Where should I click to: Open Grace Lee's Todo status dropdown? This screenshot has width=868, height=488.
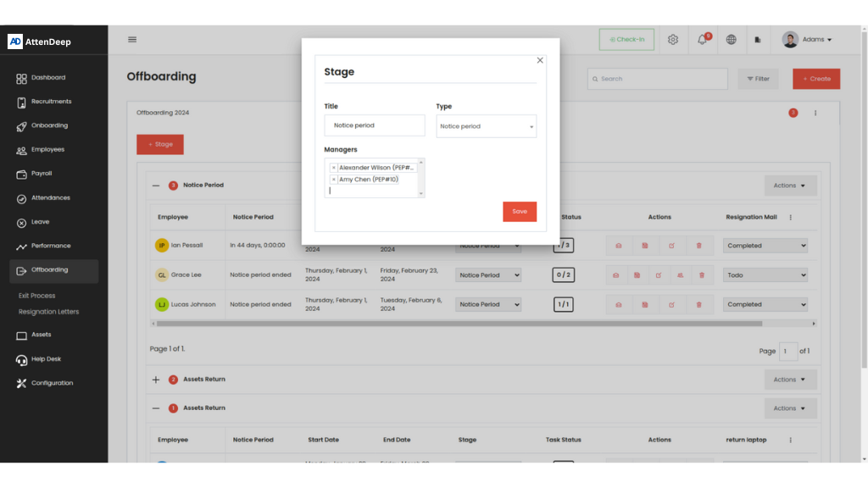point(765,275)
